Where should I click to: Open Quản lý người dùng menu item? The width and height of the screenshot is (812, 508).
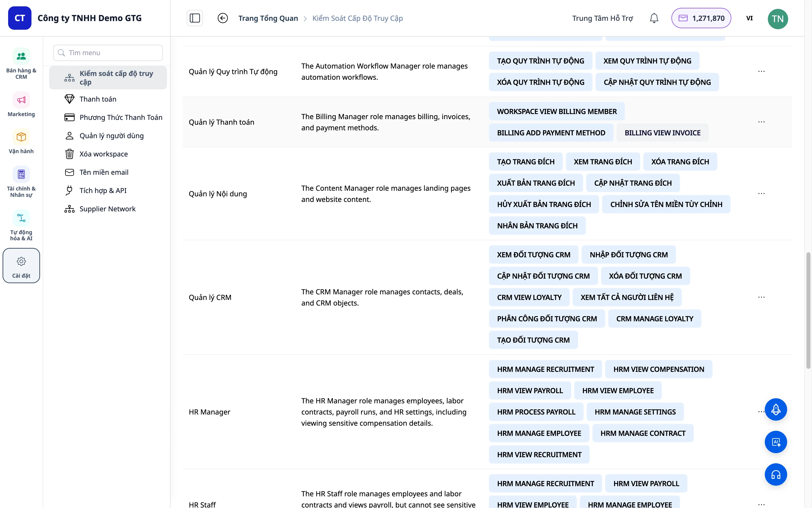[108, 136]
